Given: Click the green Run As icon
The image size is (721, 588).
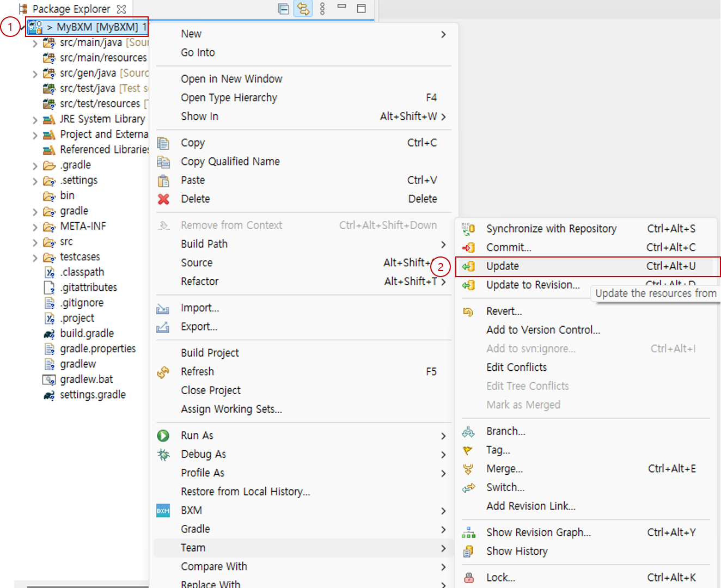Looking at the screenshot, I should (x=163, y=436).
